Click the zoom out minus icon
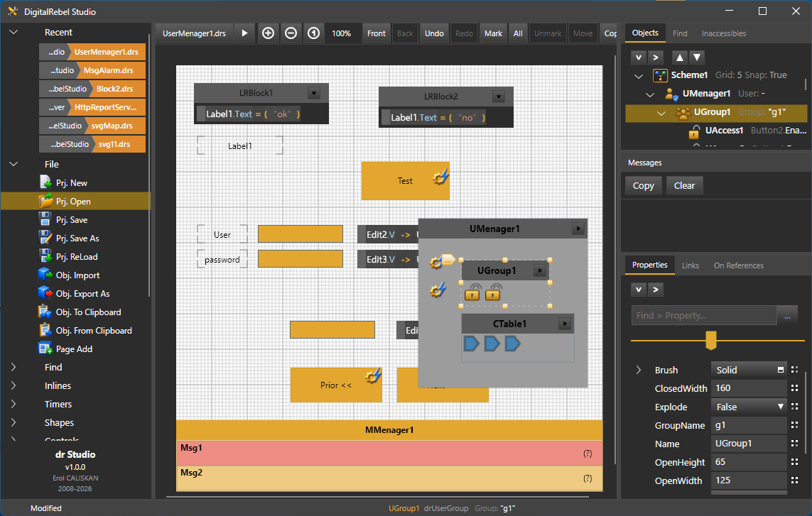The height and width of the screenshot is (516, 812). (291, 33)
